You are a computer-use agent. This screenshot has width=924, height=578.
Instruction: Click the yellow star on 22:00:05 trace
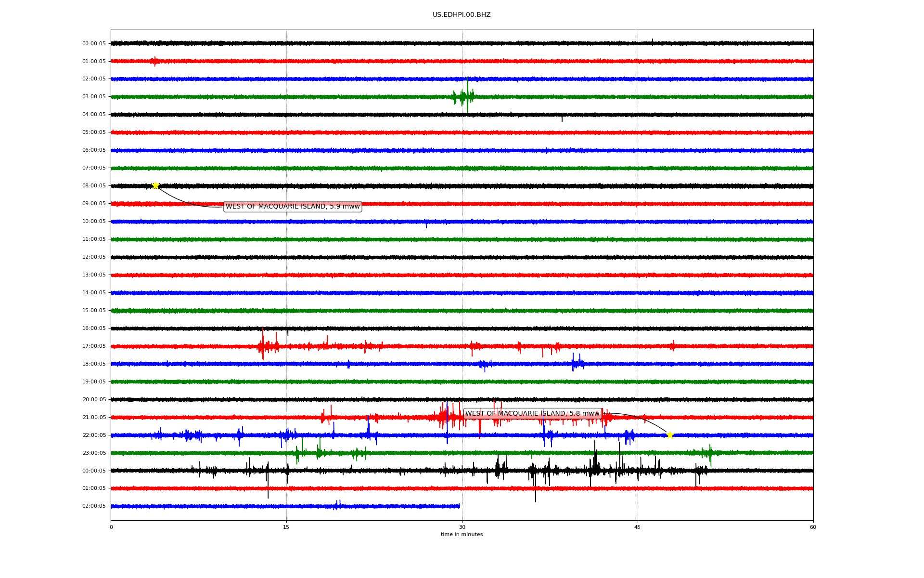coord(669,435)
